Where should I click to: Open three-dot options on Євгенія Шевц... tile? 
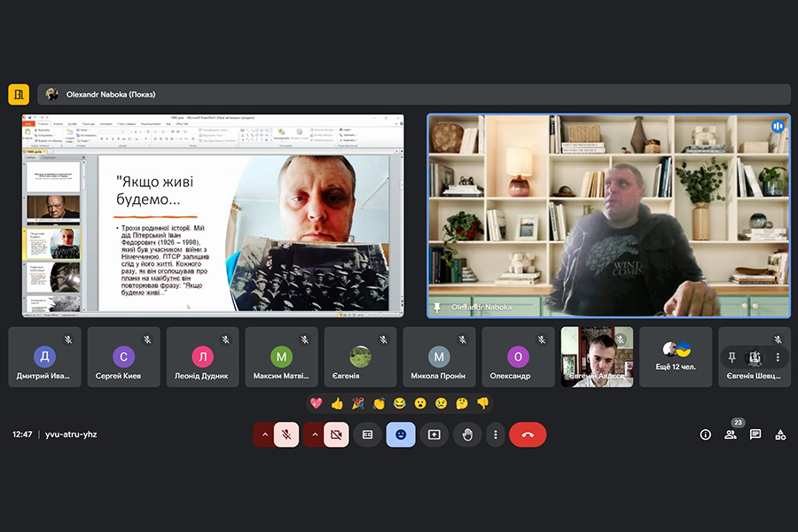[x=778, y=357]
